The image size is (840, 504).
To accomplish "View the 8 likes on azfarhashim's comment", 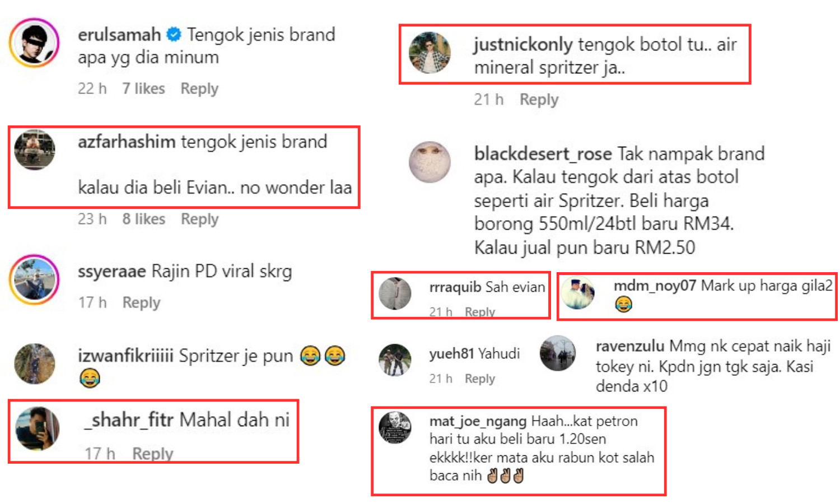I will coord(143,219).
